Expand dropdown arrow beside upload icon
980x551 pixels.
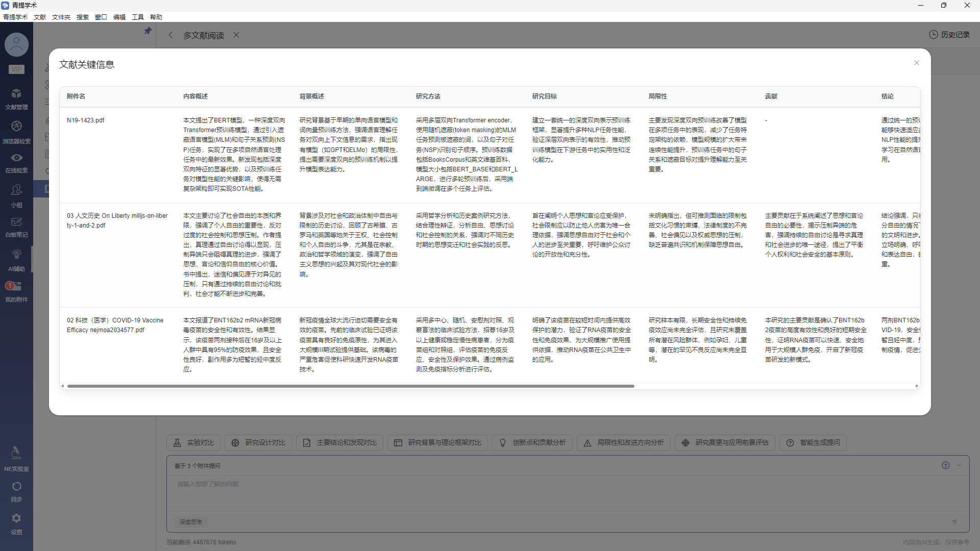[959, 465]
